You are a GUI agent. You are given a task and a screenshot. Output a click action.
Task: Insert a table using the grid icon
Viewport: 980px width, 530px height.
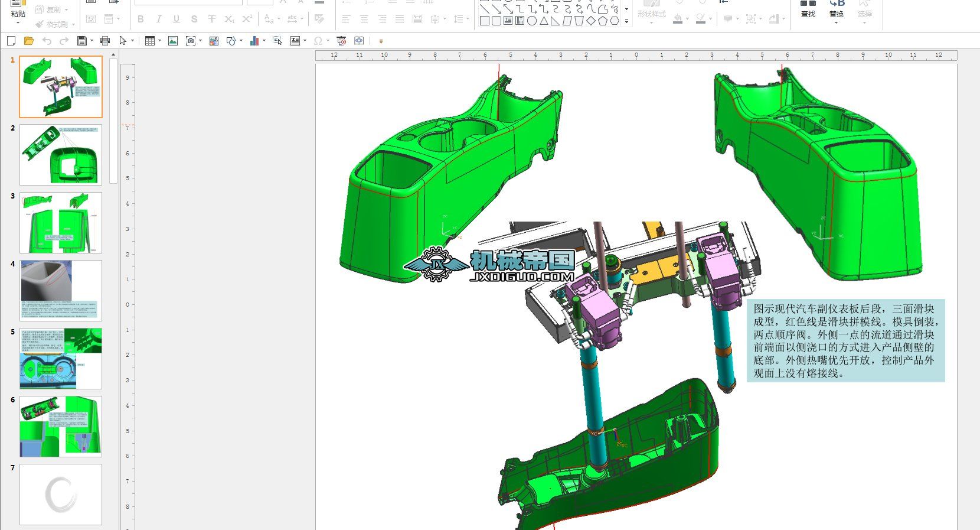pos(150,41)
